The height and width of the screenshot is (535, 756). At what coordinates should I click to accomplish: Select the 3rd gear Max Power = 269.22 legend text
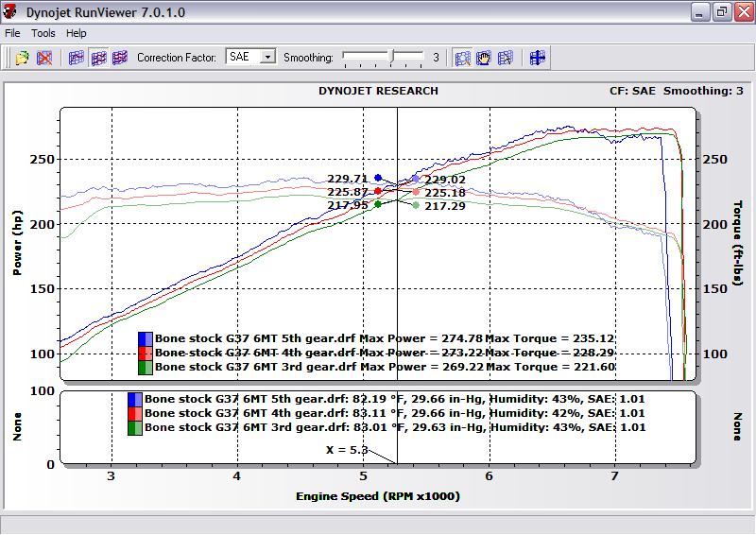point(421,367)
